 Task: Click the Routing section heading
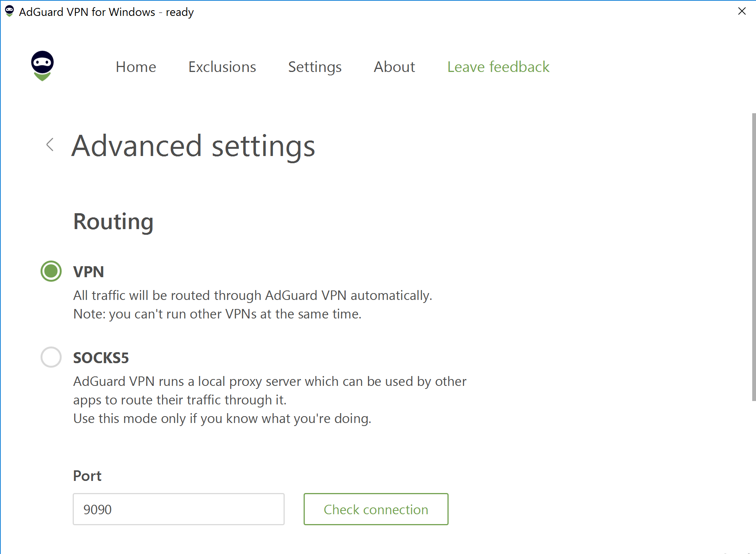click(114, 222)
